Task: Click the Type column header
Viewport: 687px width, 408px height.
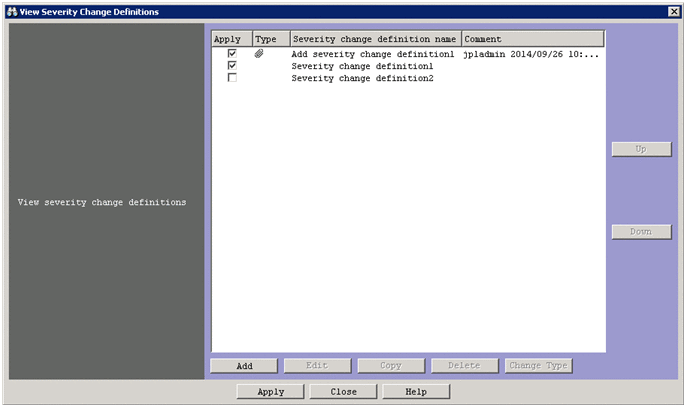Action: coord(269,39)
